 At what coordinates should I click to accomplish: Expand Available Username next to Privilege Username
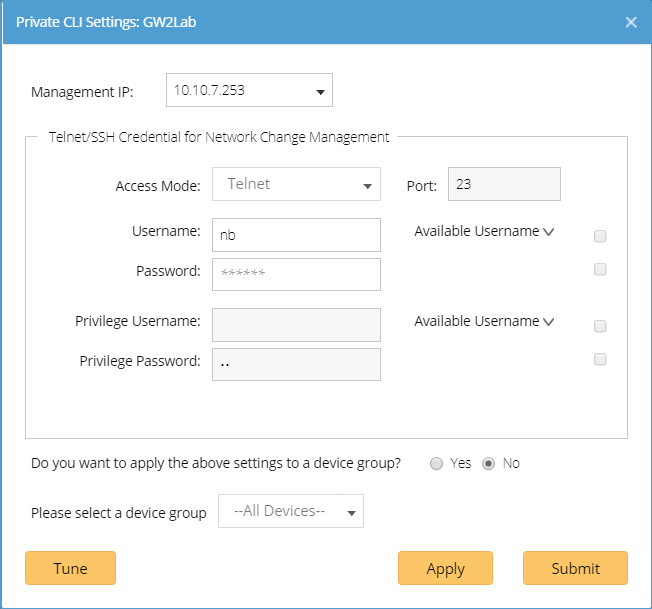pos(484,321)
